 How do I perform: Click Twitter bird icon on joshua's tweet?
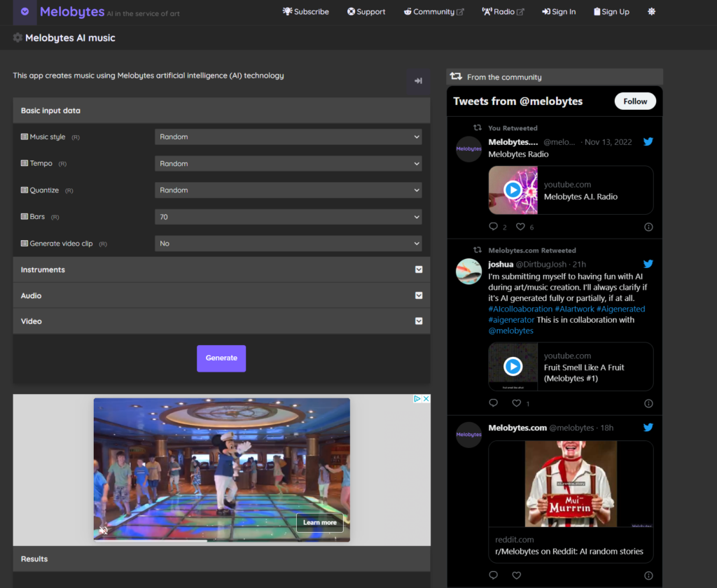[648, 264]
